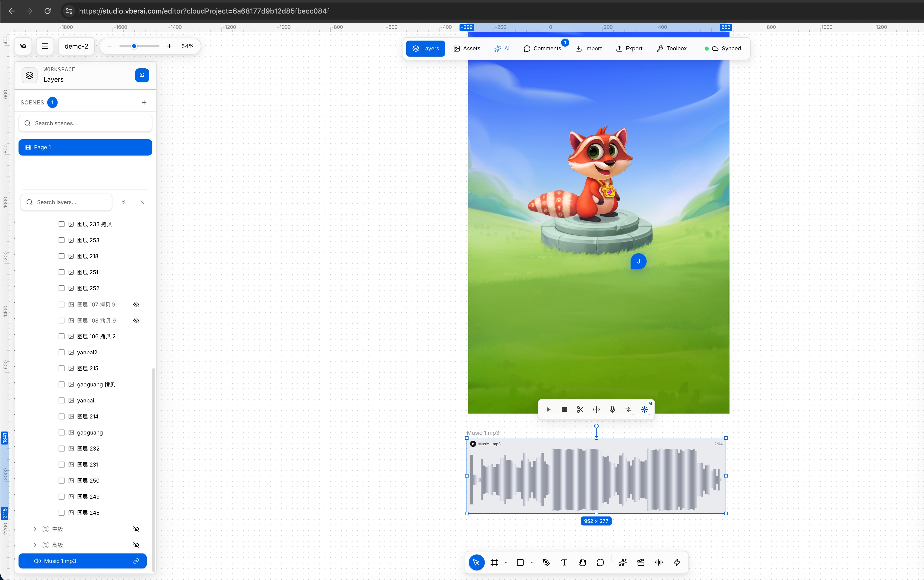
Task: Click the Import button
Action: coord(589,48)
